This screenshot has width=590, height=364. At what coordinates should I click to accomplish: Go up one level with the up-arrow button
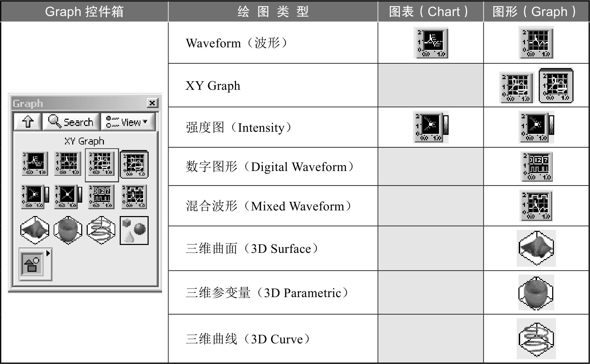[x=28, y=121]
